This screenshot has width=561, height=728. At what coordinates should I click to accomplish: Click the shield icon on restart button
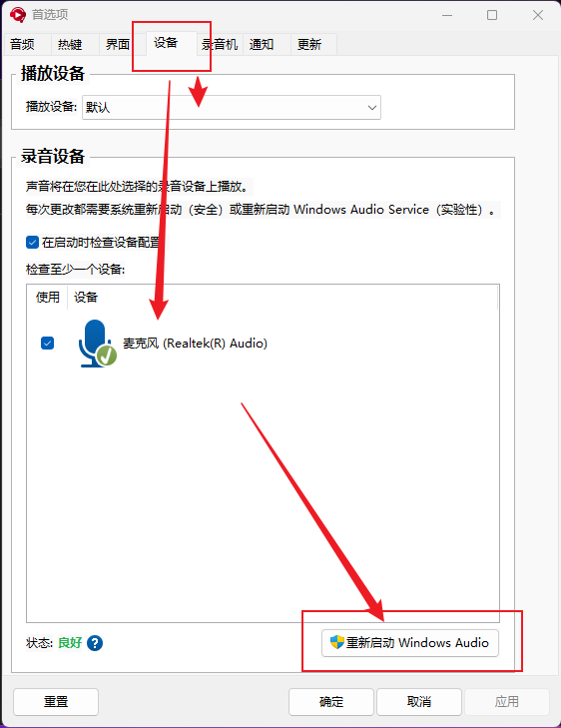point(336,642)
